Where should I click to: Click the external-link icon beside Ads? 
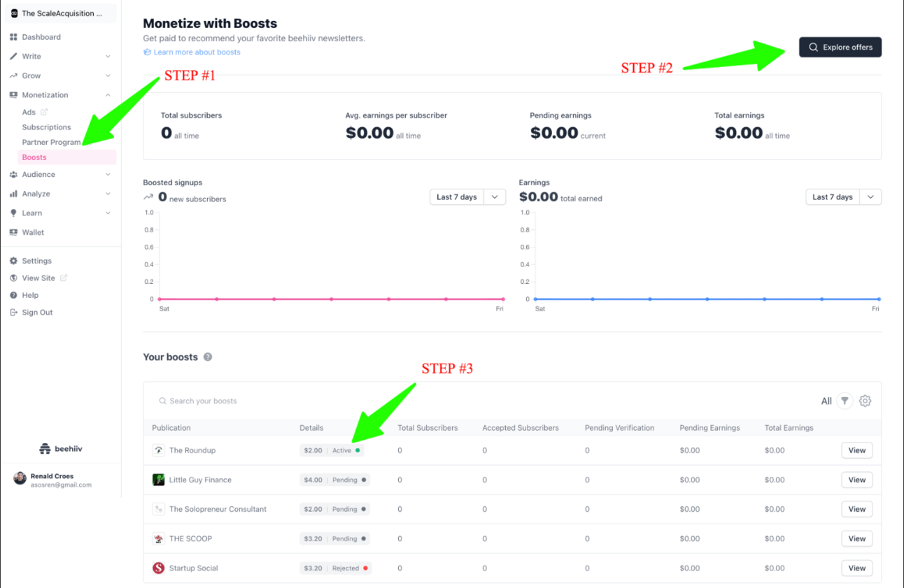pyautogui.click(x=44, y=112)
